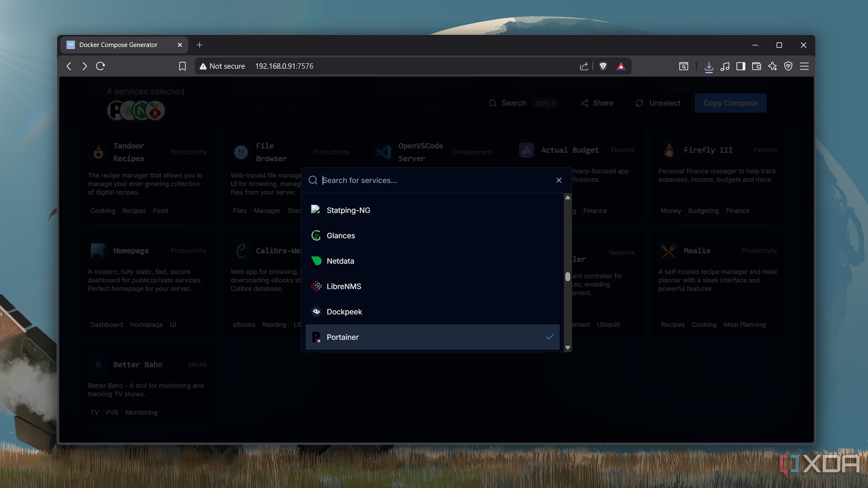Screen dimensions: 868x488
Task: Open the Leo AI sparkle icon
Action: (x=772, y=66)
